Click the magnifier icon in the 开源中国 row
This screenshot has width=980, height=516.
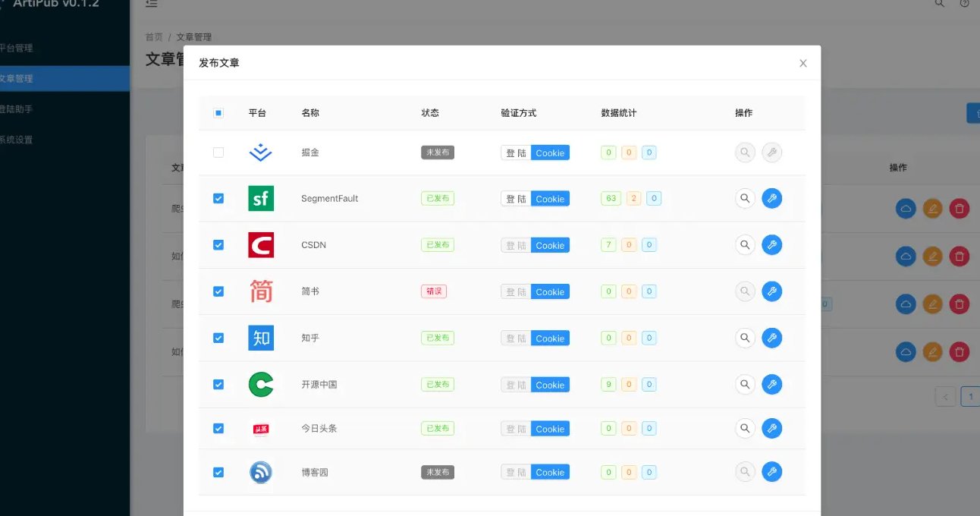(746, 385)
